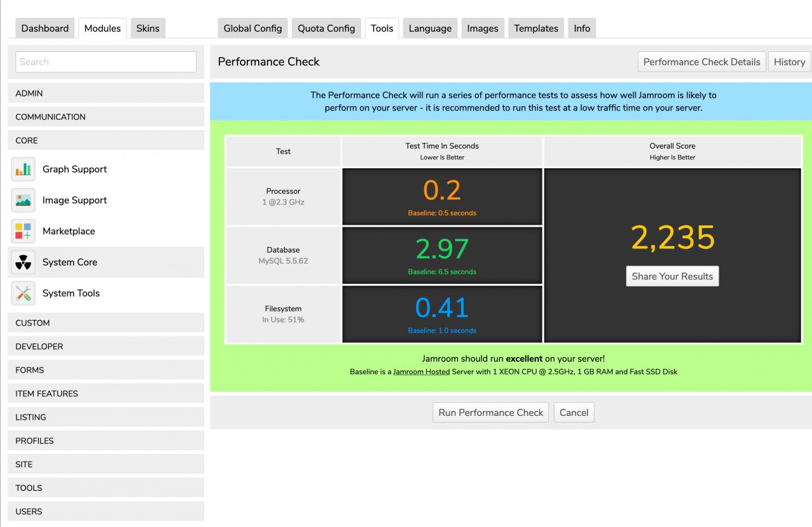Switch to the Dashboard tab

click(44, 29)
